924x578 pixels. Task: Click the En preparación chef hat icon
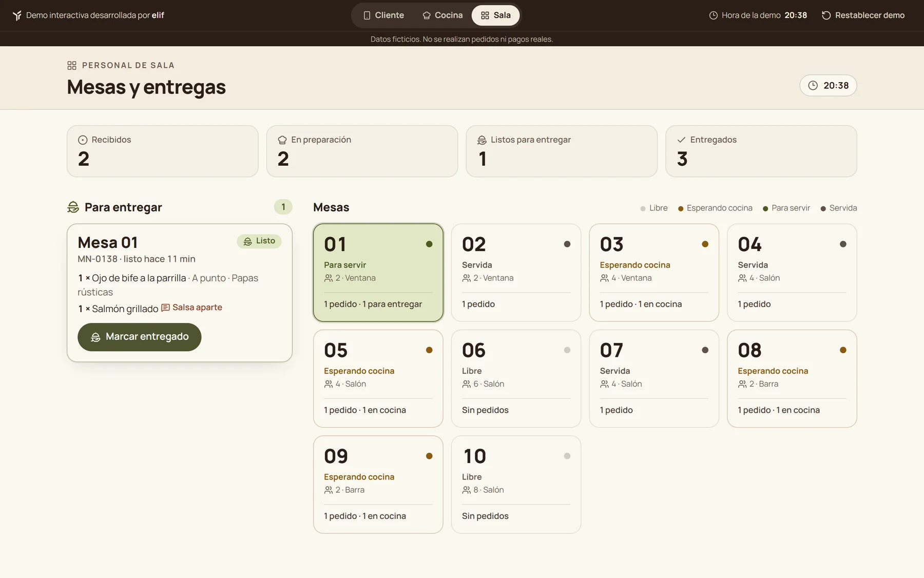282,140
